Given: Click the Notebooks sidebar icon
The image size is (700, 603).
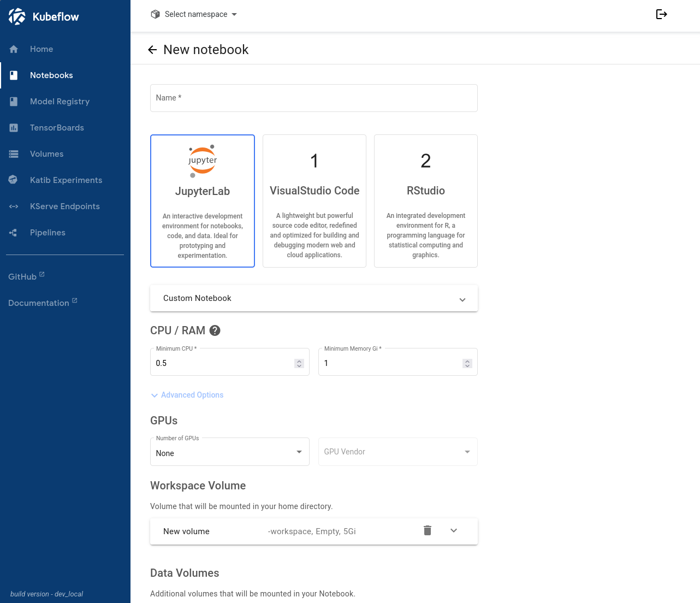Looking at the screenshot, I should 14,75.
